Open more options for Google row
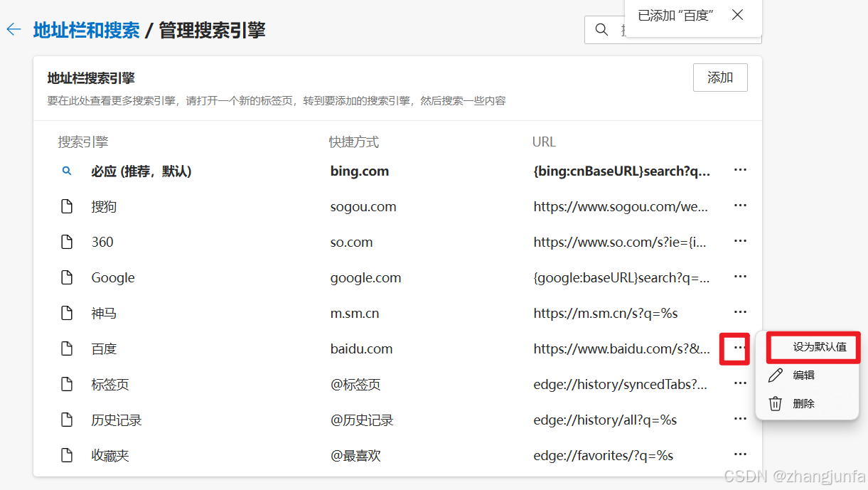Screen dimensions: 868x490 point(740,277)
